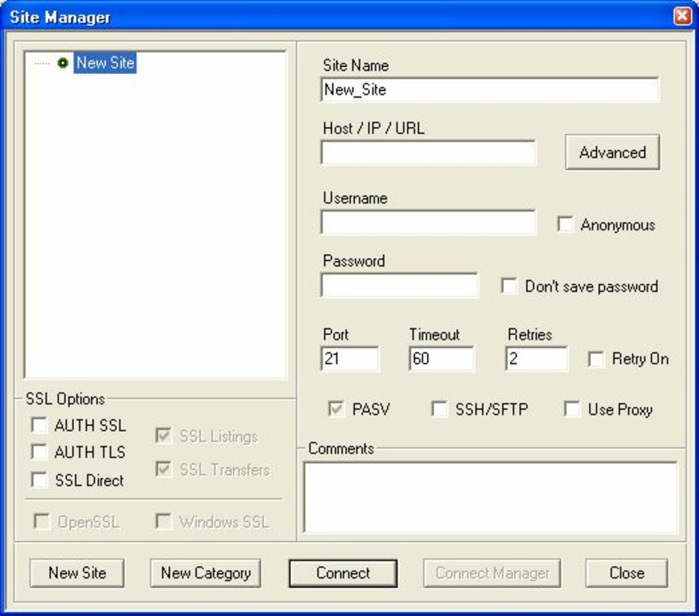The width and height of the screenshot is (699, 616).
Task: Click the Timeout field showing 60
Action: tap(441, 359)
